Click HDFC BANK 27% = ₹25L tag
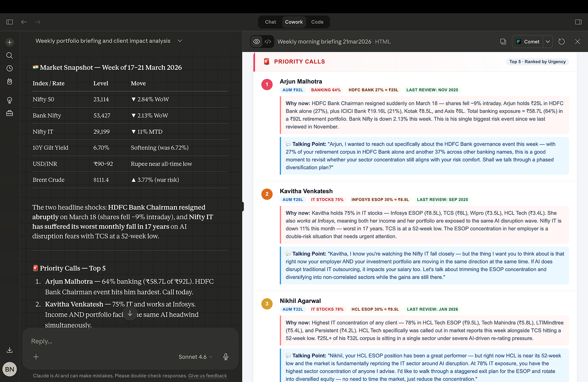This screenshot has height=382, width=588. point(374,90)
